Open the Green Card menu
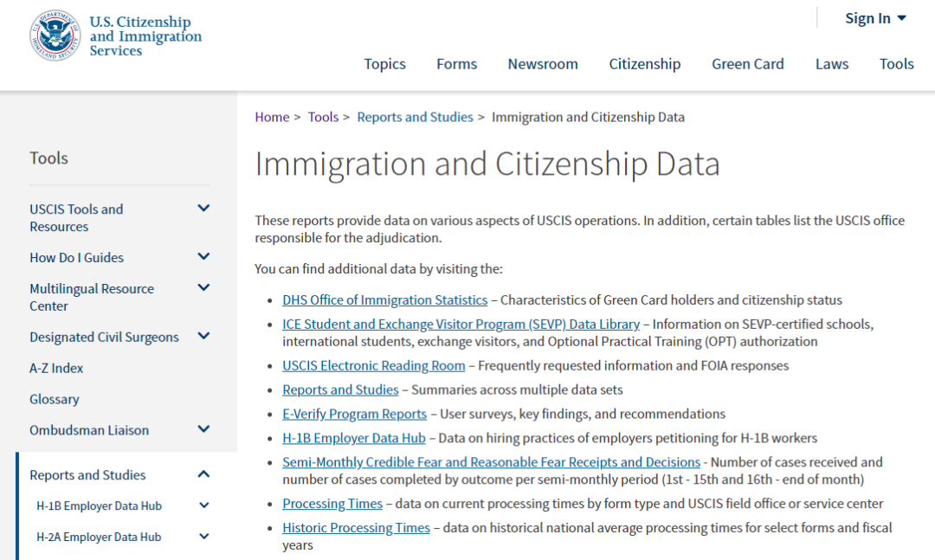The image size is (935, 560). point(748,64)
